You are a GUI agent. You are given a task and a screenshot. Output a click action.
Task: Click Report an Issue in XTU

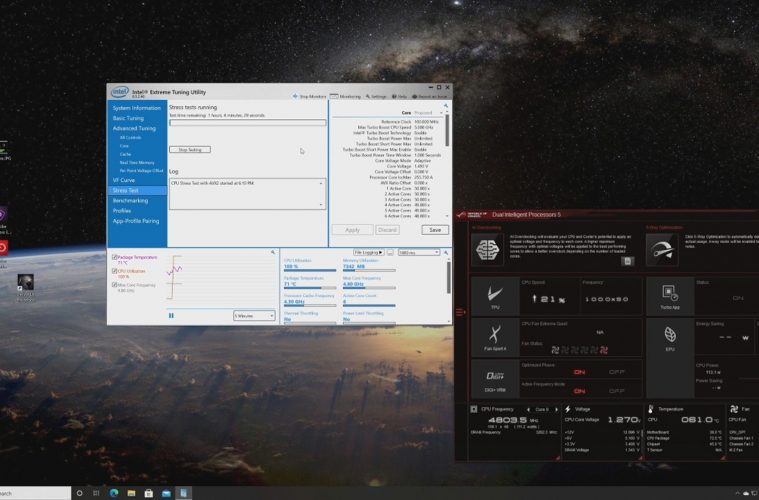click(429, 96)
